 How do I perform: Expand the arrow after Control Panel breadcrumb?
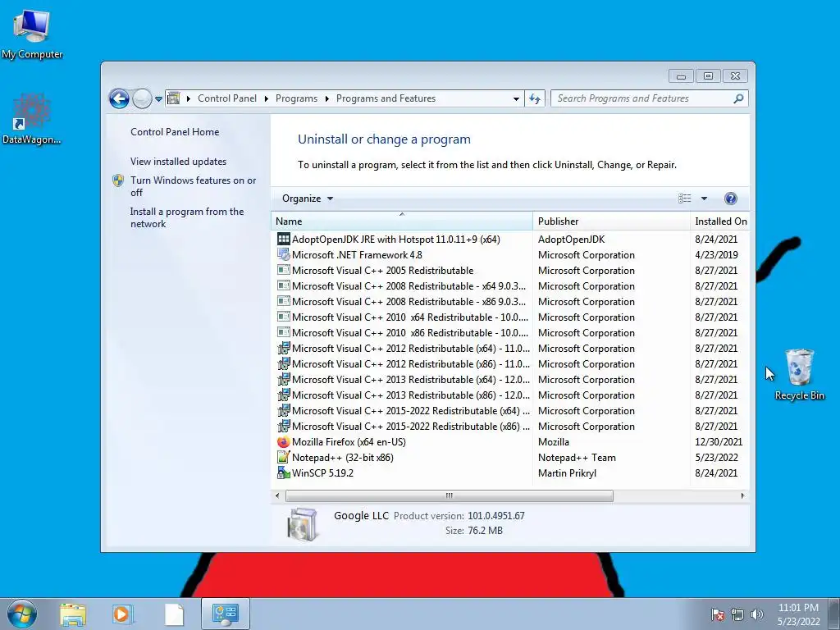pyautogui.click(x=267, y=98)
